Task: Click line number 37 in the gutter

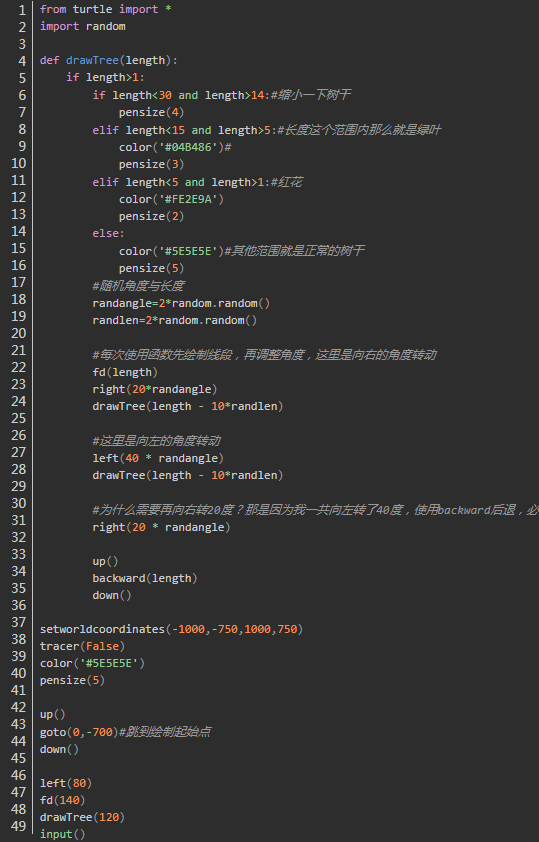Action: pyautogui.click(x=19, y=622)
